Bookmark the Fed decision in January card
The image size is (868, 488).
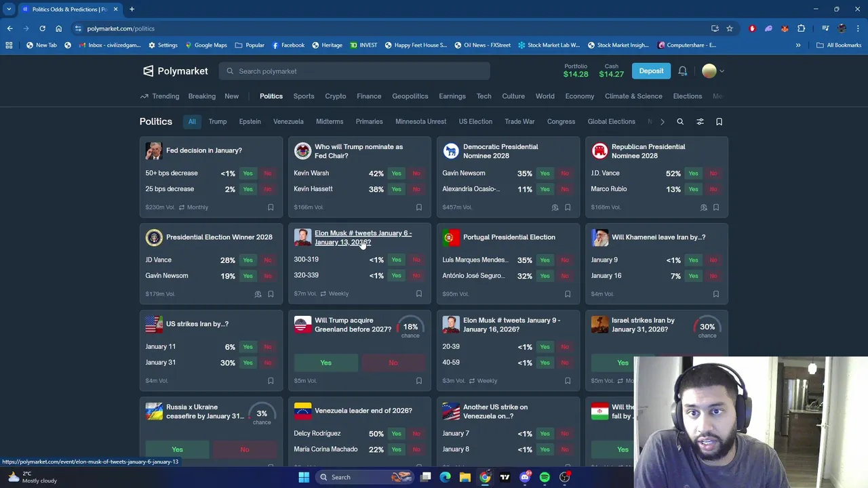[271, 207]
